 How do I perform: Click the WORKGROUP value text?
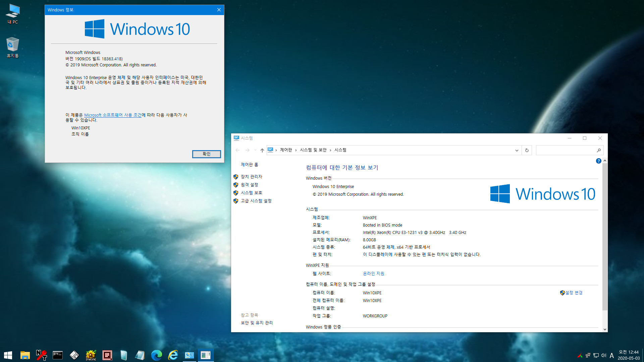pos(375,316)
